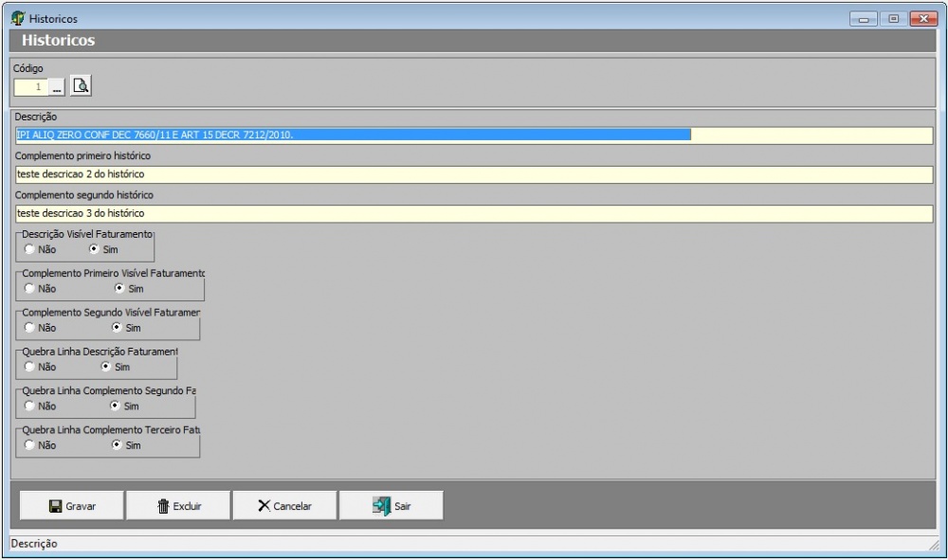Click the Complemento primeiro histórico field
The image size is (948, 560).
pos(474,174)
